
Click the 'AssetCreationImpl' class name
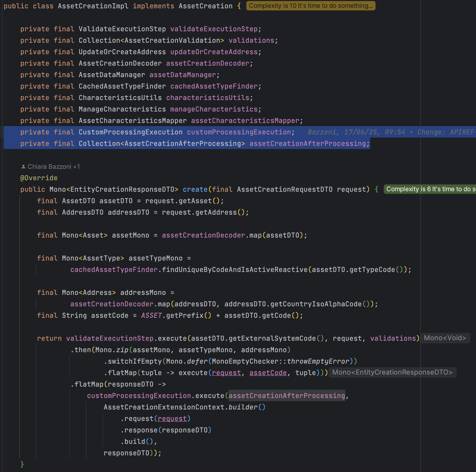93,6
